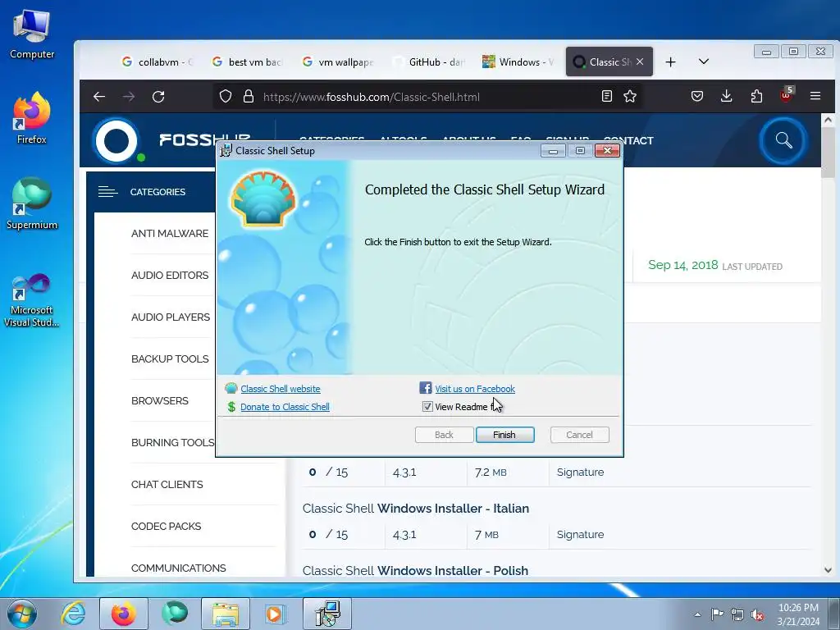Image resolution: width=840 pixels, height=630 pixels.
Task: Select the Microsoft Visual Studio desktop shortcut
Action: pos(32,300)
